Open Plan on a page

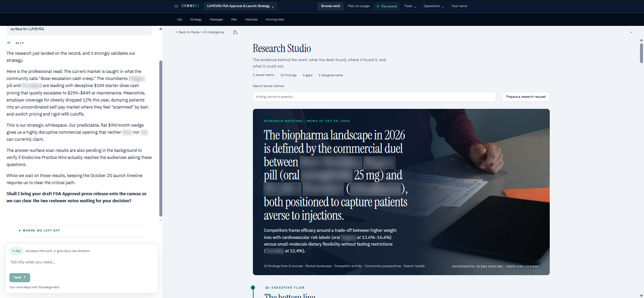pos(359,6)
